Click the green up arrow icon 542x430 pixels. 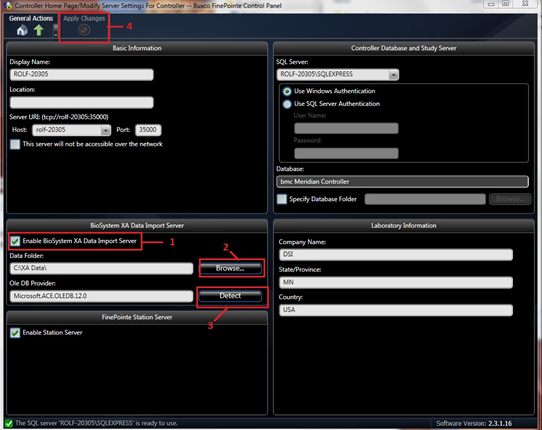point(39,30)
